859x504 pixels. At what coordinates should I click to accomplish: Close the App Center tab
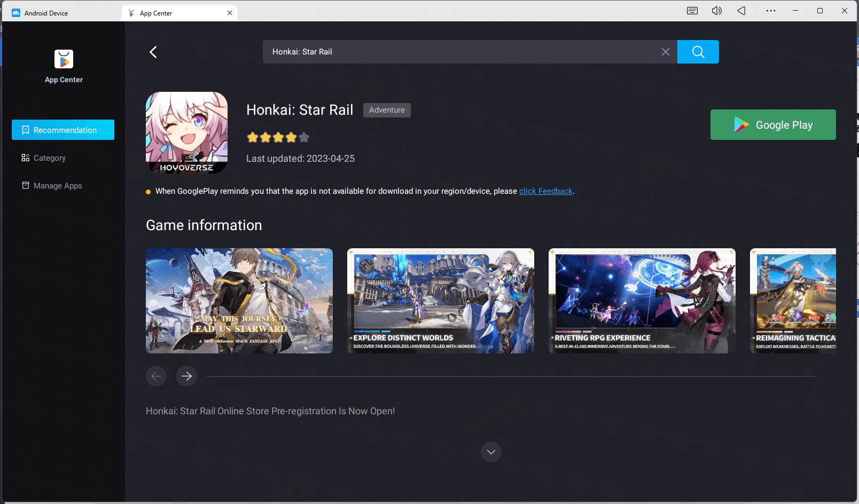click(230, 13)
